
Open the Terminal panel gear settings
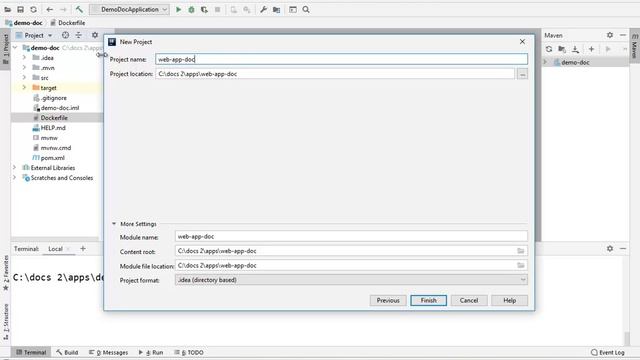tap(610, 248)
